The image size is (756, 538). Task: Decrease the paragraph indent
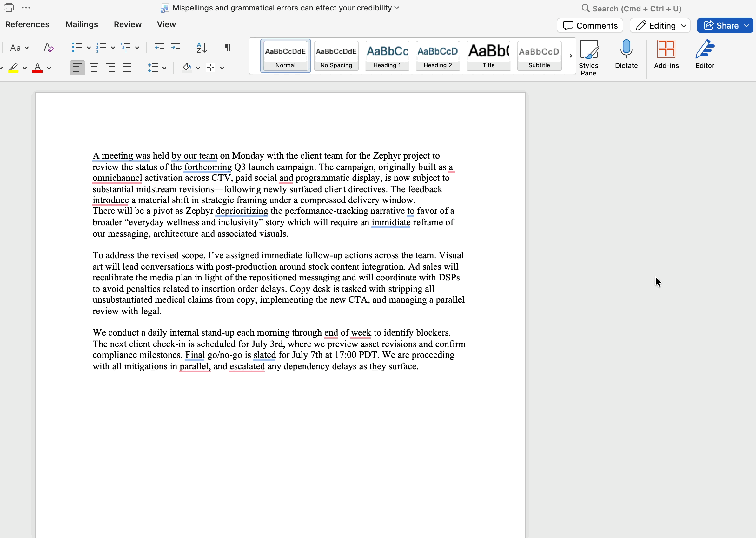pos(159,48)
